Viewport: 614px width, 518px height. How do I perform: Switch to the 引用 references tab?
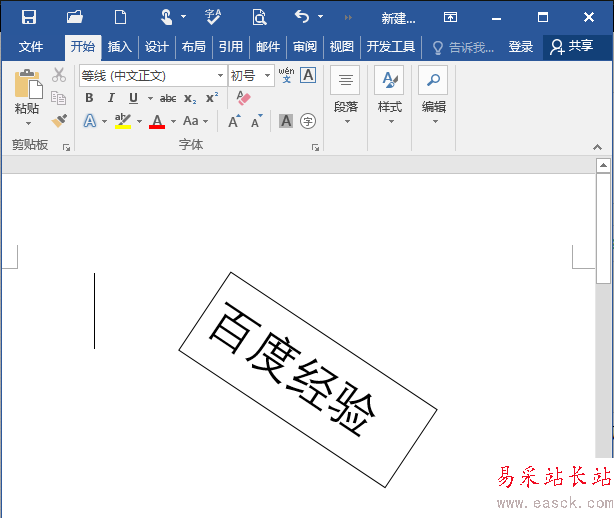231,47
